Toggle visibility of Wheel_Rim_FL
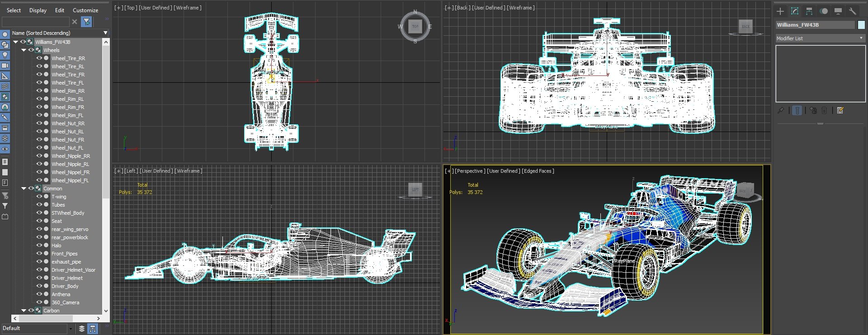This screenshot has height=335, width=868. click(x=39, y=115)
